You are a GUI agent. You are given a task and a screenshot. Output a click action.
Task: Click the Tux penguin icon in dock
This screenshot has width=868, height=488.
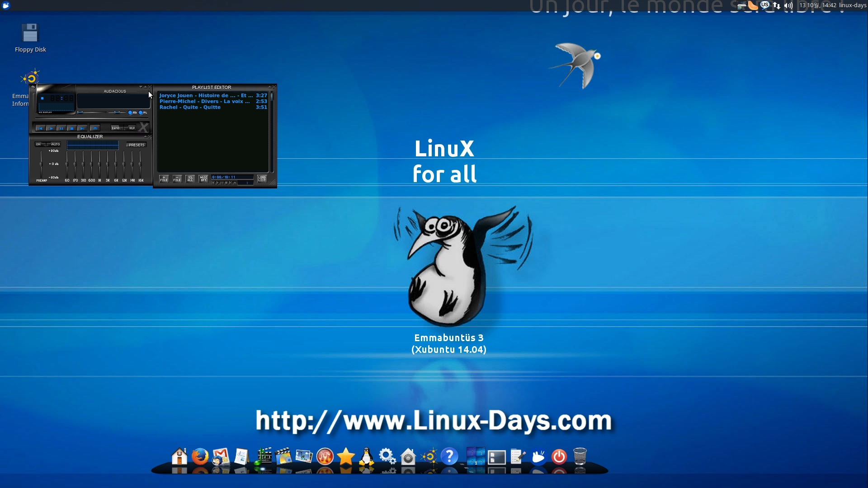tap(367, 456)
